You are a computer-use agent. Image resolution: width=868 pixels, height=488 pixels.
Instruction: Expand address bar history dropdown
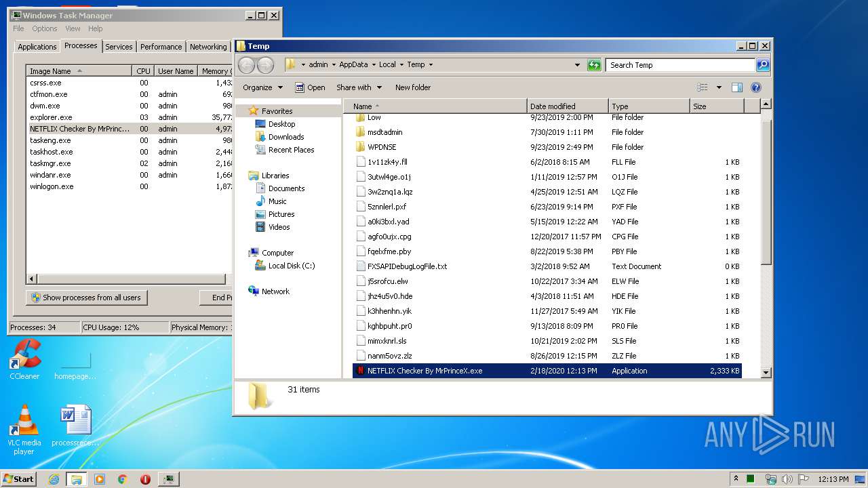point(577,65)
